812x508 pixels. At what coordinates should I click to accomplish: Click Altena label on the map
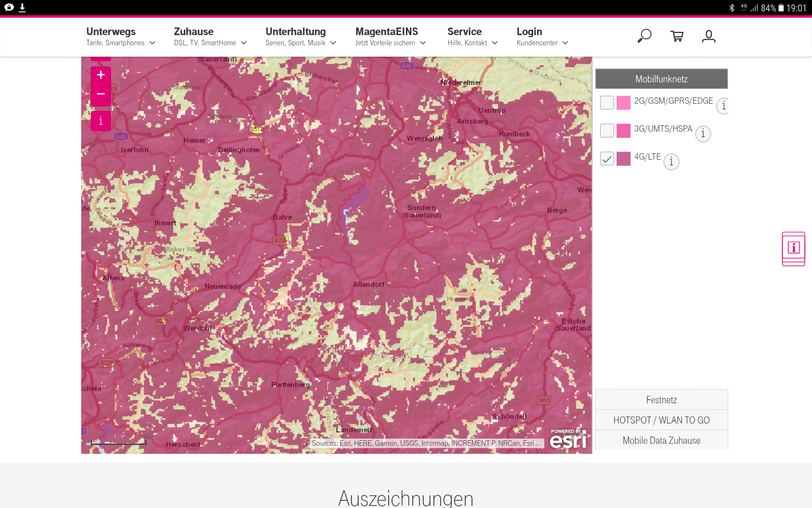tap(113, 278)
